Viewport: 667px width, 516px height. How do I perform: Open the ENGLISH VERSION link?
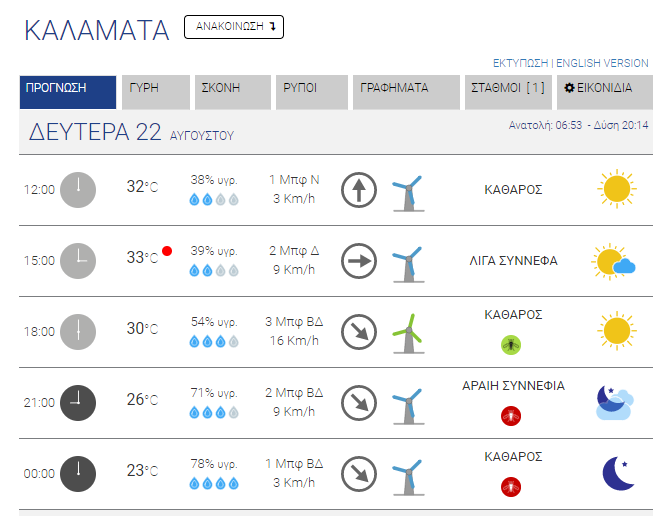tap(602, 63)
